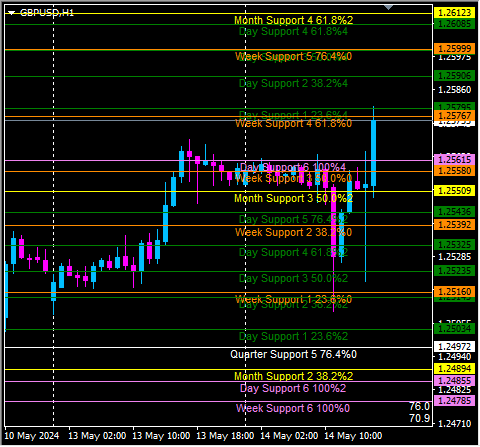Select the orange 1.25999 price tag
Viewport: 480px width, 447px height.
(x=455, y=49)
